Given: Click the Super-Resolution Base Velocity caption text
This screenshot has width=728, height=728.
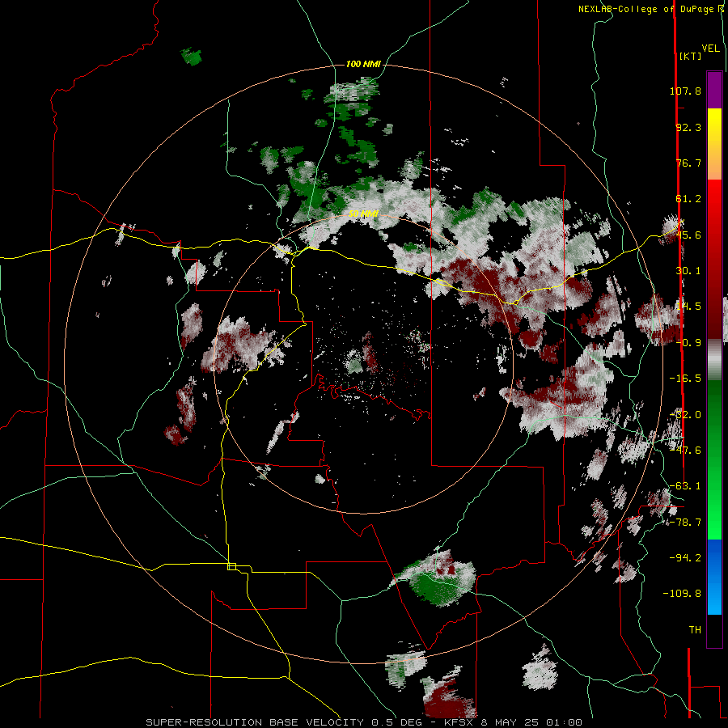Looking at the screenshot, I should pos(363,722).
